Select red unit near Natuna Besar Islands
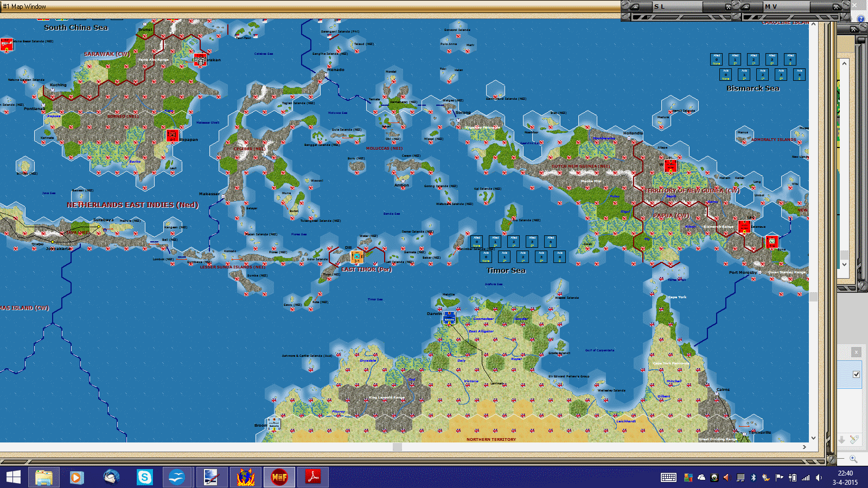Viewport: 868px width, 488px height. (7, 44)
